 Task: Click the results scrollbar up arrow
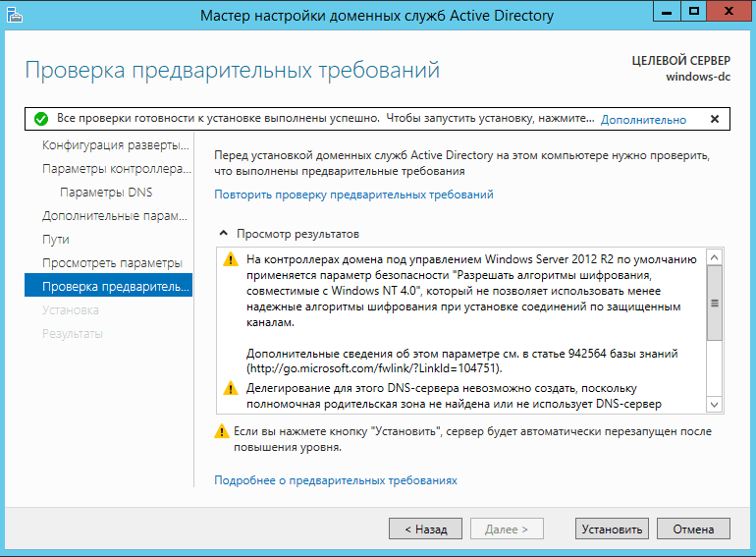(715, 257)
